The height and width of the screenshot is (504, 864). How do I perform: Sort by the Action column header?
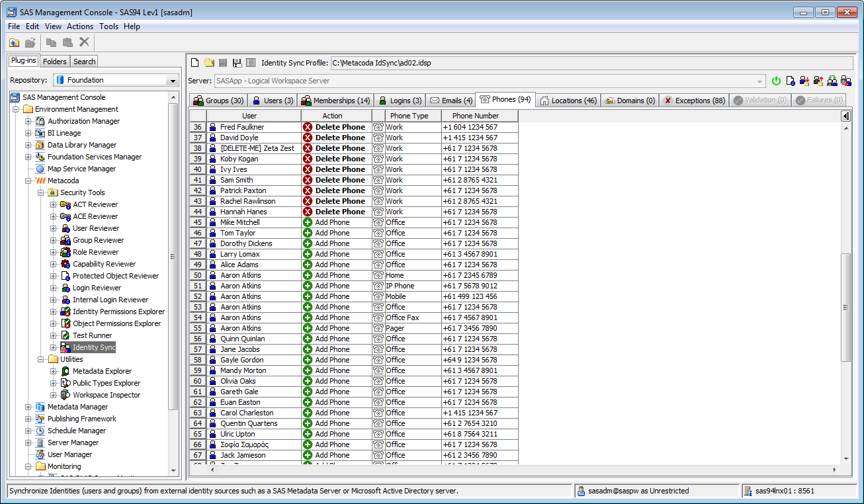click(337, 116)
